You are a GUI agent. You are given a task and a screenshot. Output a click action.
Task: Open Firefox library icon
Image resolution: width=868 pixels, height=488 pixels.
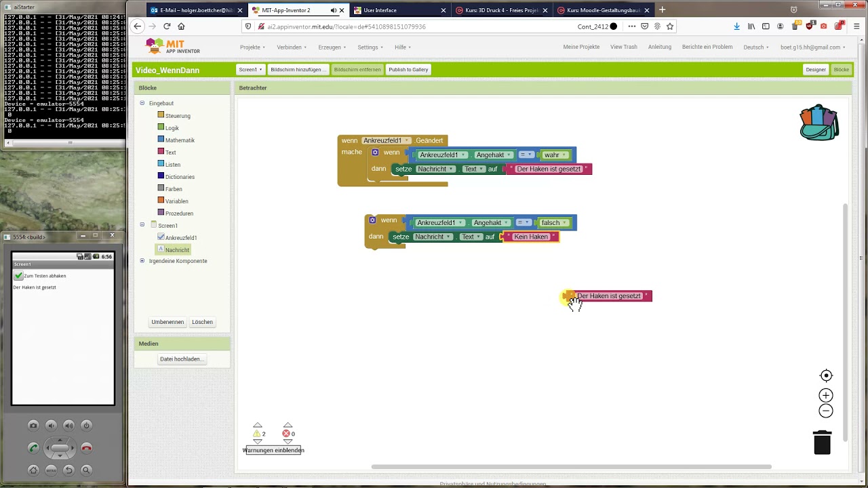pos(751,26)
